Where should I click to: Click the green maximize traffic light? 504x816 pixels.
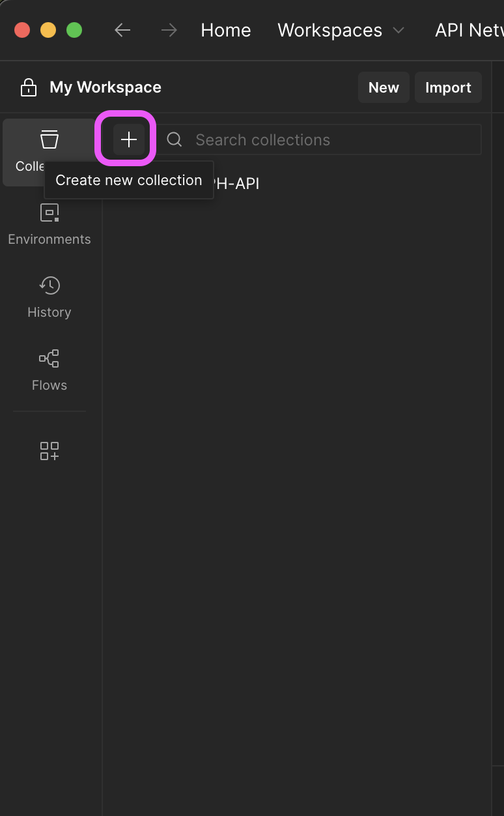pyautogui.click(x=74, y=30)
